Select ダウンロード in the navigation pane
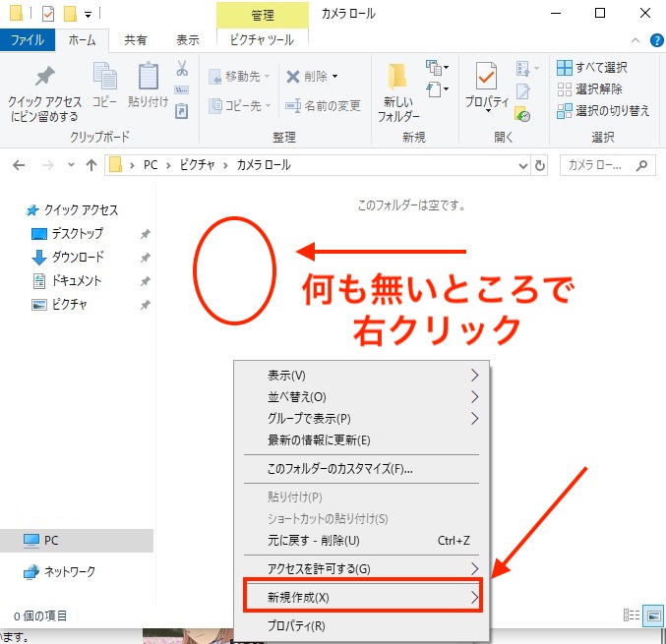Viewport: 666px width, 644px height. tap(77, 258)
